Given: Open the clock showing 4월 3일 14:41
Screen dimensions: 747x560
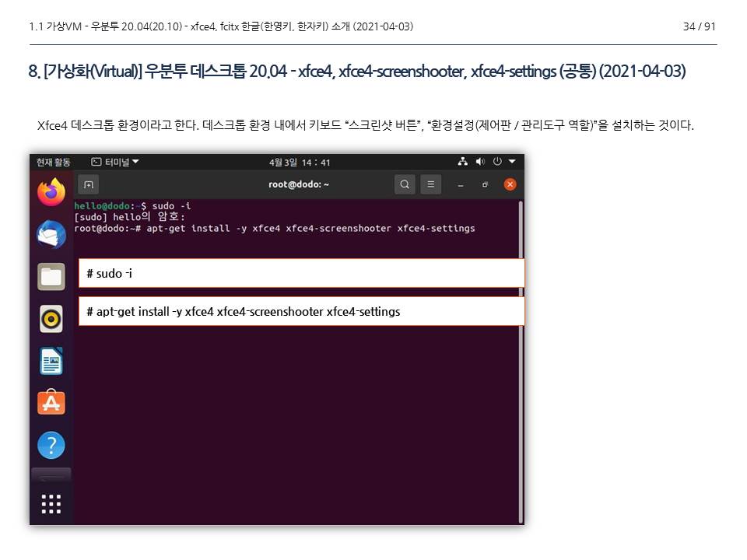Looking at the screenshot, I should point(300,163).
